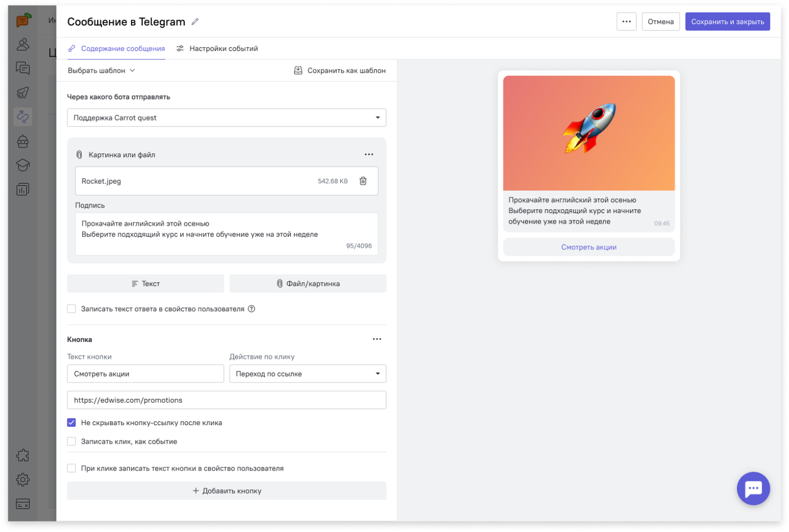Image resolution: width=789 pixels, height=532 pixels.
Task: Click Сохранить и закрыть button
Action: click(728, 22)
